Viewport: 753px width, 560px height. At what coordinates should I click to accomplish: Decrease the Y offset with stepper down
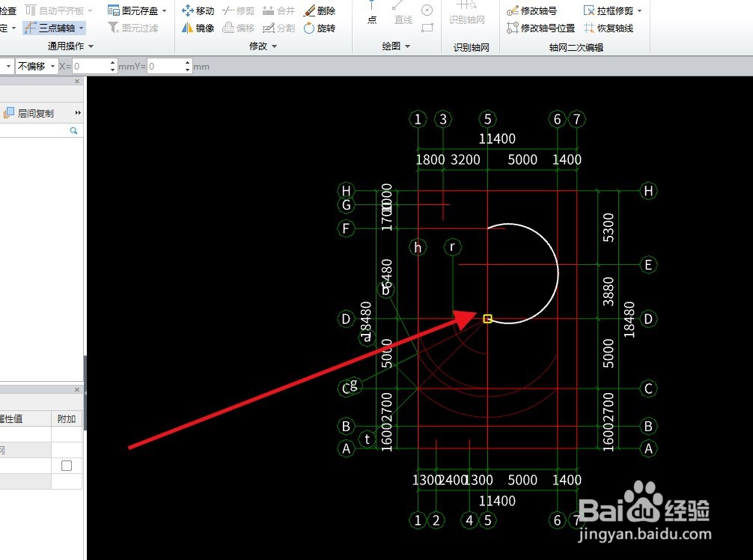[188, 70]
